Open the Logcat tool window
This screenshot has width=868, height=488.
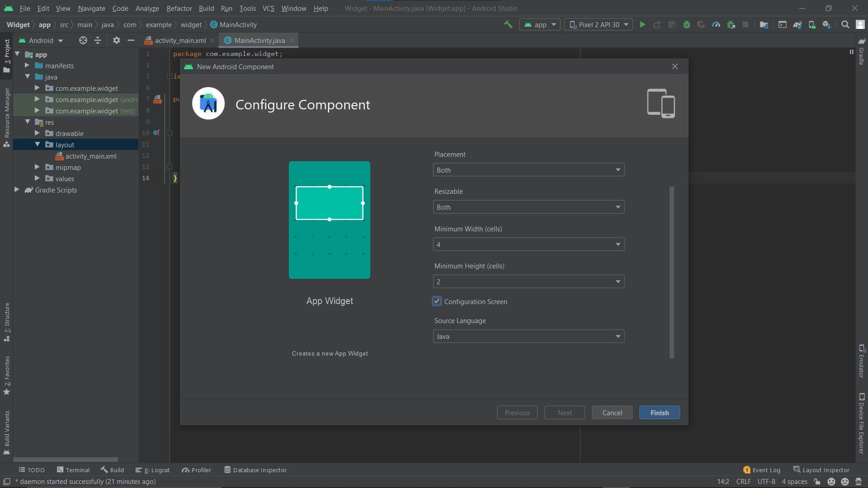click(153, 470)
